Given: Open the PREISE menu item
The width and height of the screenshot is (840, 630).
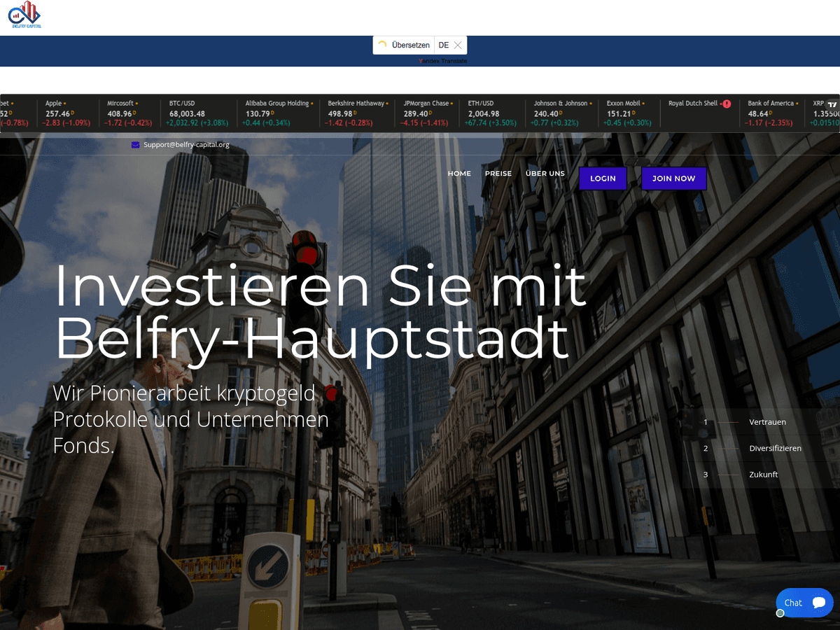Looking at the screenshot, I should click(498, 174).
